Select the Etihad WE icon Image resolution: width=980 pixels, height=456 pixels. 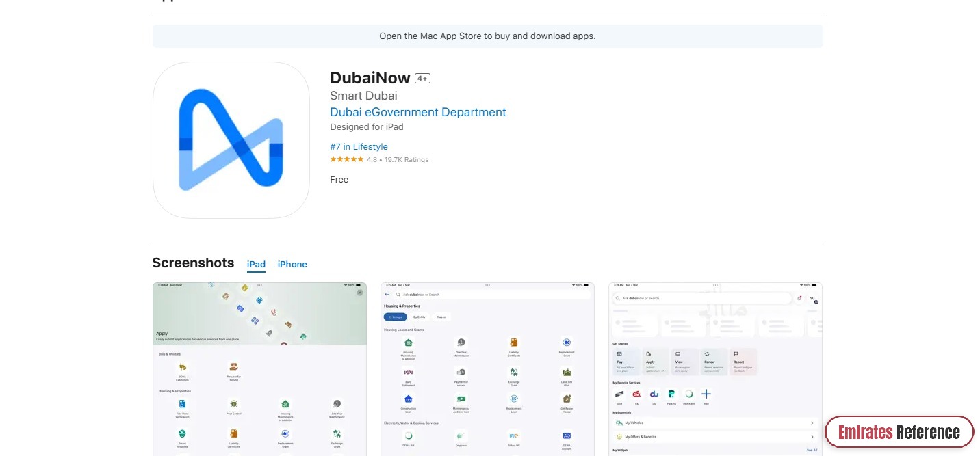(x=514, y=435)
